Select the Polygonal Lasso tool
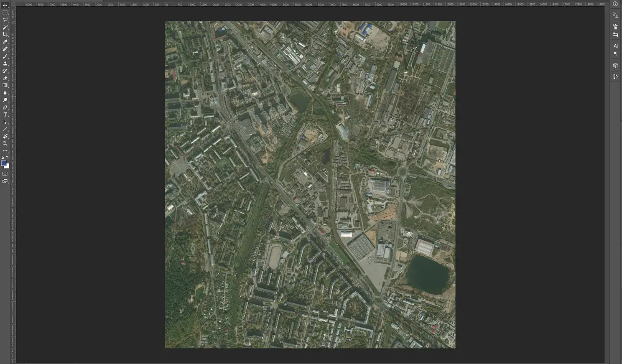Image resolution: width=622 pixels, height=364 pixels. point(5,20)
